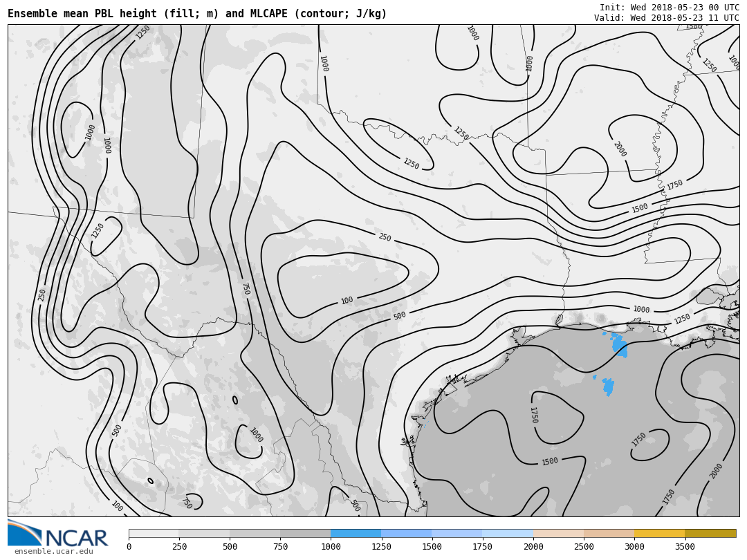Screen dimensions: 747x560
Task: Click the '1250' colorbar tick label
Action: [x=381, y=547]
